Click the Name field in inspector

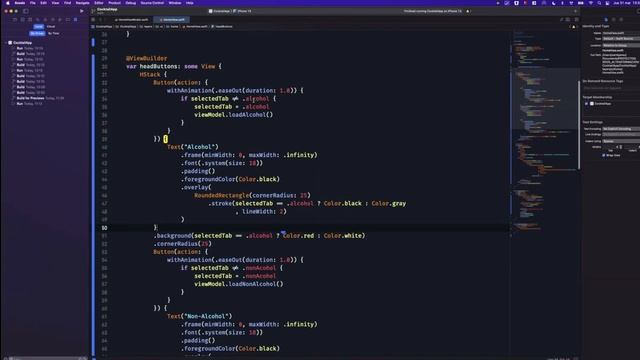(621, 33)
